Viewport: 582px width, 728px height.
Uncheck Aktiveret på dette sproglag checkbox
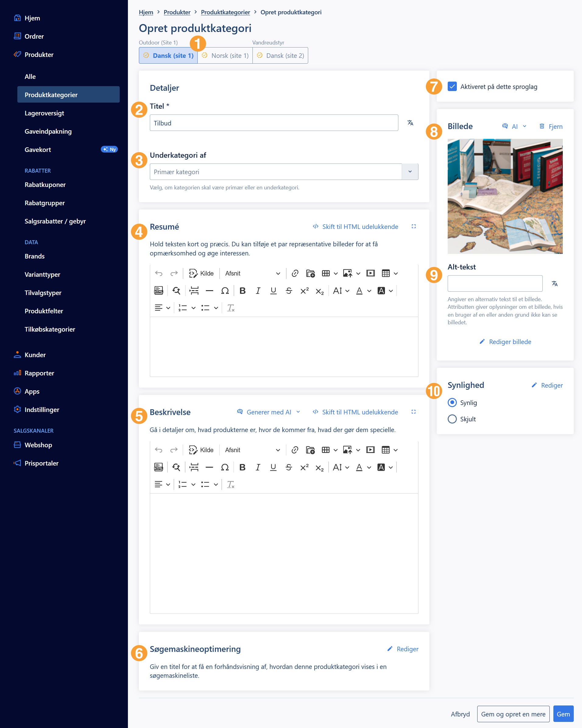pyautogui.click(x=452, y=86)
